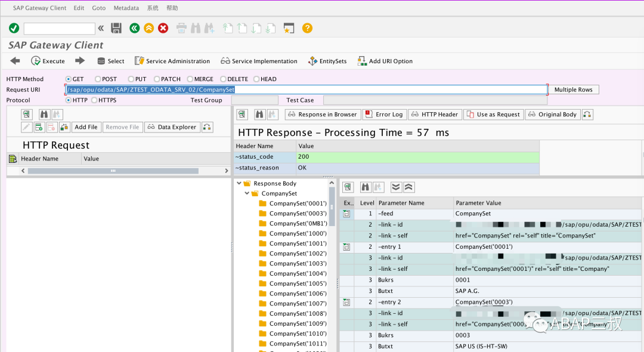Click the response tree vertical scrollbar thumb
Viewport: 644px width, 352px height.
click(332, 206)
